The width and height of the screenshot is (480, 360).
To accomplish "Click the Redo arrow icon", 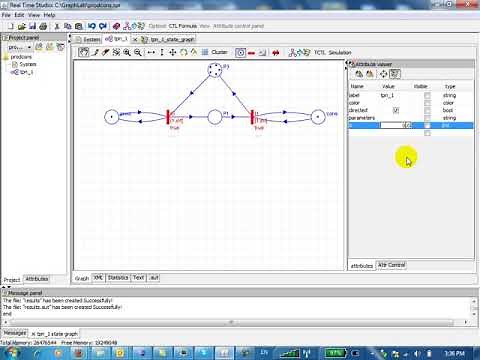I will (103, 26).
